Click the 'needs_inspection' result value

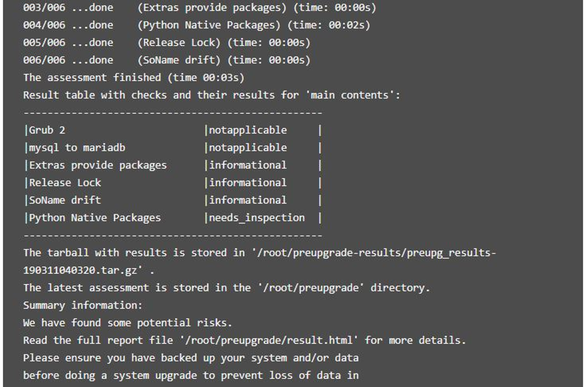tap(257, 218)
